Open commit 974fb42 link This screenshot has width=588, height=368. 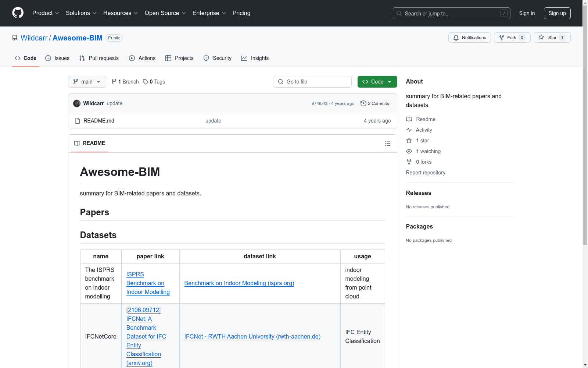point(319,103)
